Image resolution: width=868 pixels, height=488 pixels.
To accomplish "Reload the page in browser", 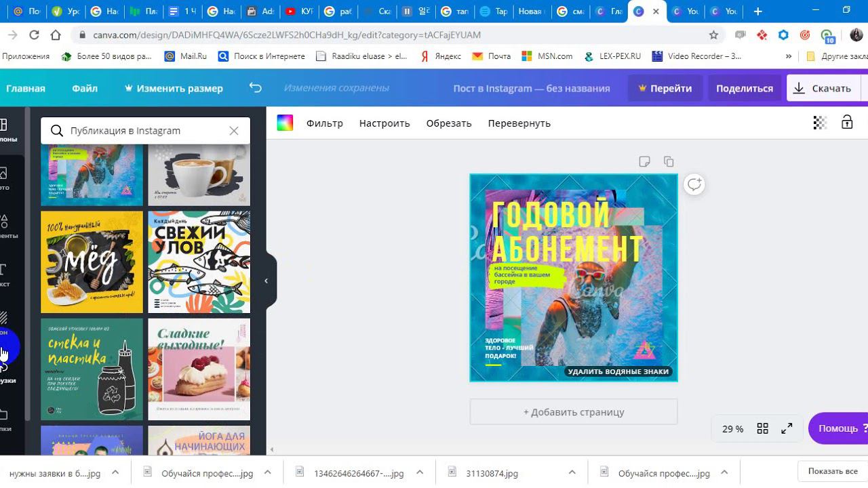I will [34, 35].
